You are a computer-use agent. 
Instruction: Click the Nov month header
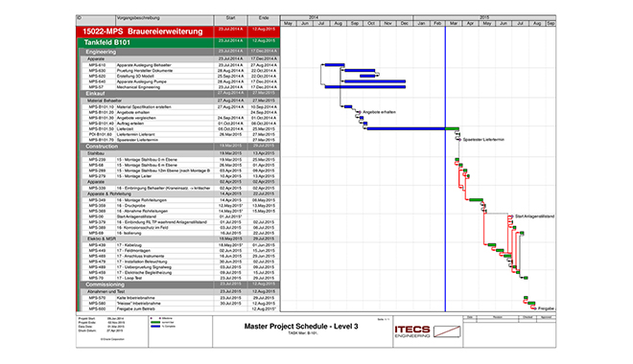387,23
